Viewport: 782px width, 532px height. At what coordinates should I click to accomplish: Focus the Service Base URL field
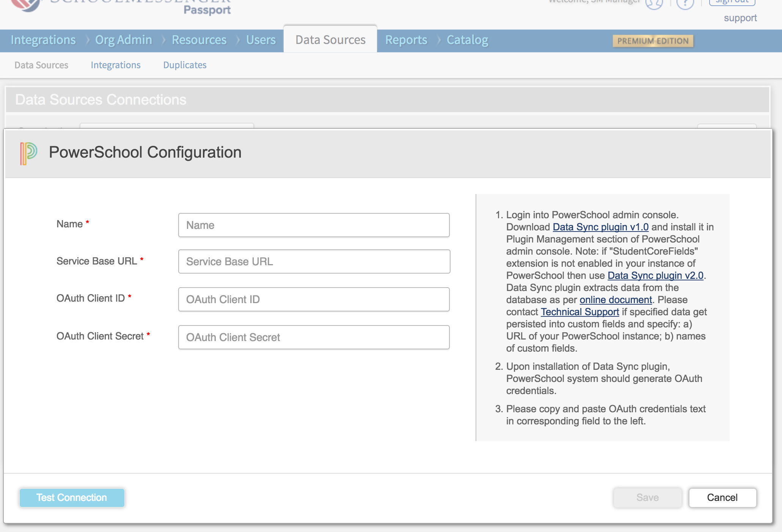314,261
